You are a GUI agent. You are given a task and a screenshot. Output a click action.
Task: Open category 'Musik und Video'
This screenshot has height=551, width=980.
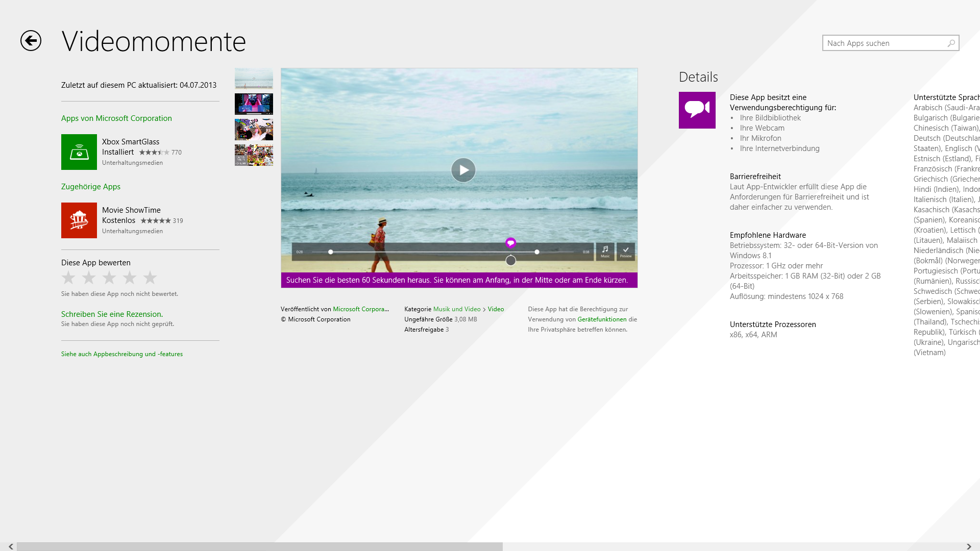(457, 309)
